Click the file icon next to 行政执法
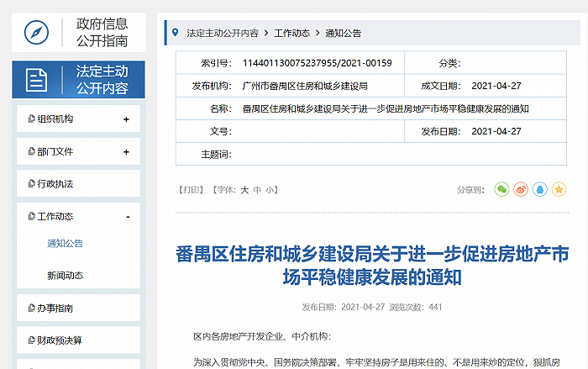588x369 pixels. (32, 183)
